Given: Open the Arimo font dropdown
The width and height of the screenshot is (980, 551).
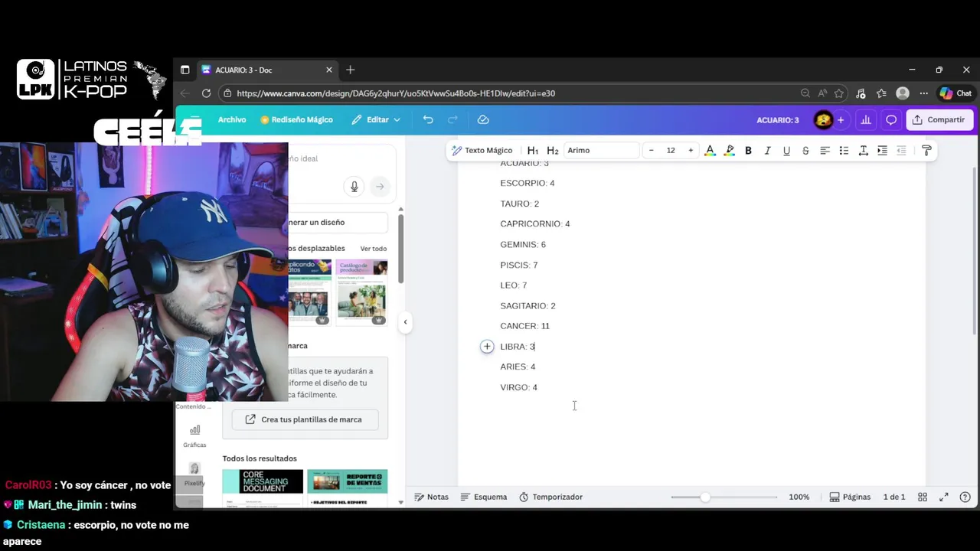Looking at the screenshot, I should [x=602, y=150].
